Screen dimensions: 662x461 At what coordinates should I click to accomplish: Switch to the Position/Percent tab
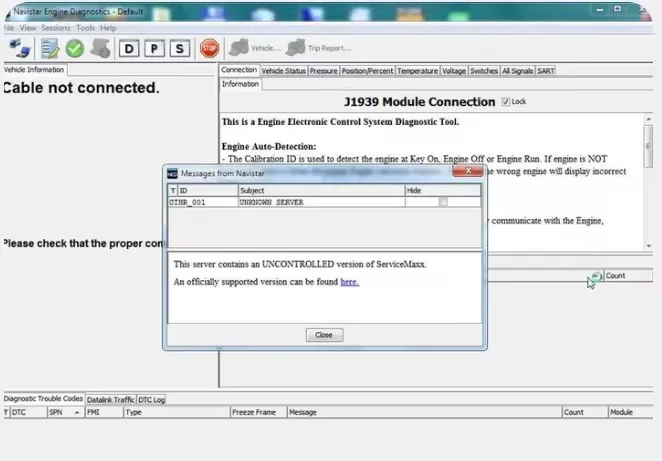367,71
